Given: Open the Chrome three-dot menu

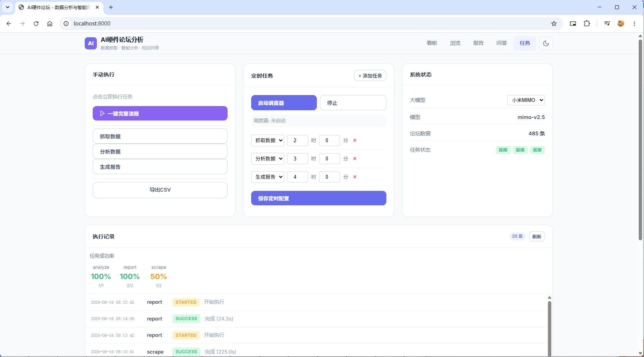Looking at the screenshot, I should pyautogui.click(x=635, y=24).
